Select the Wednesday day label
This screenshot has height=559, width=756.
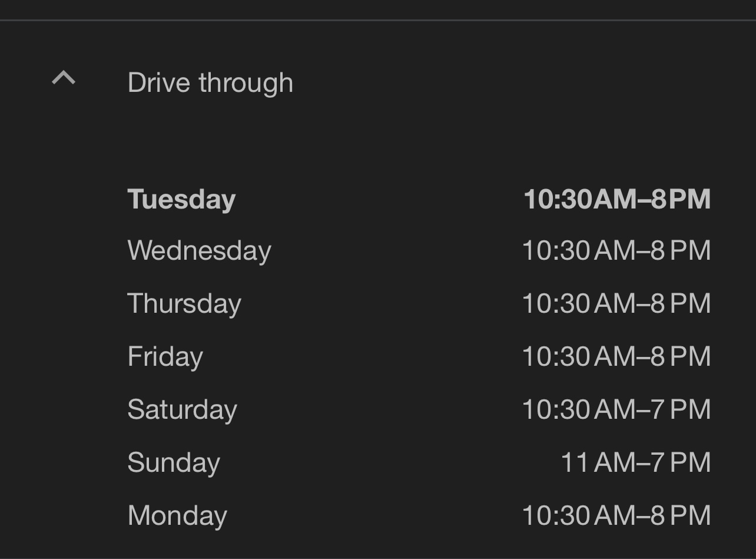pyautogui.click(x=199, y=251)
